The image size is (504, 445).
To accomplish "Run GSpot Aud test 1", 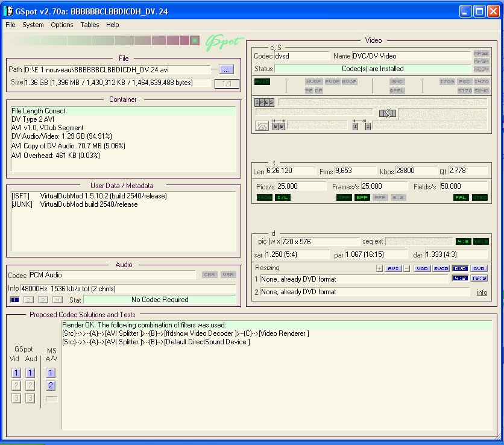I will click(x=30, y=373).
